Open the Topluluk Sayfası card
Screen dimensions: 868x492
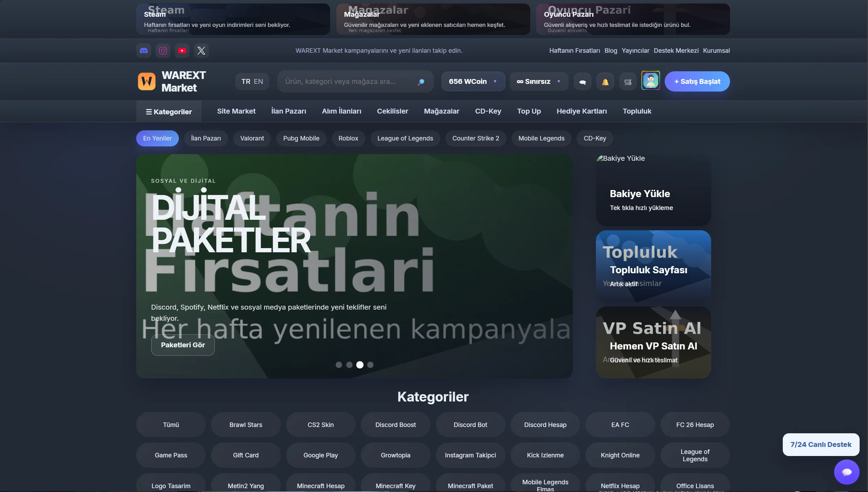tap(653, 266)
